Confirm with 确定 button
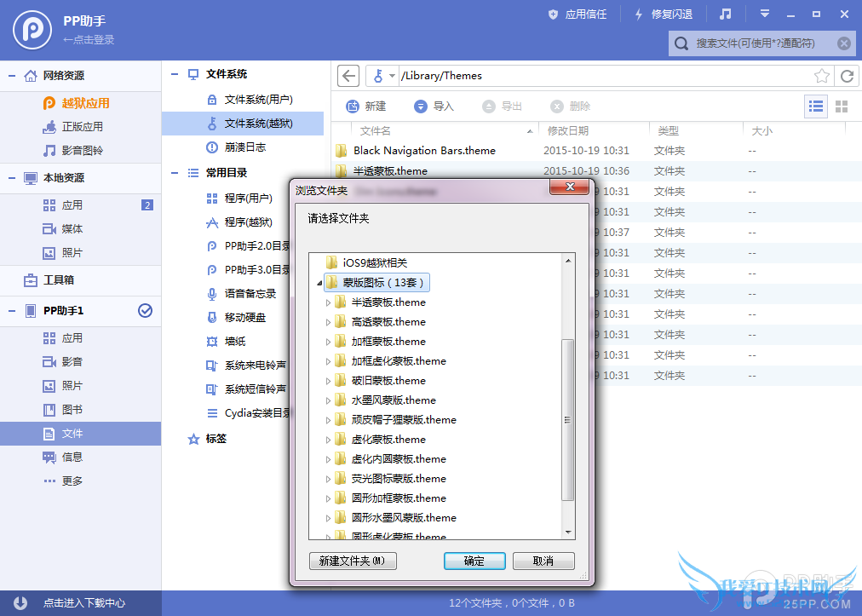The width and height of the screenshot is (862, 616). 474,561
